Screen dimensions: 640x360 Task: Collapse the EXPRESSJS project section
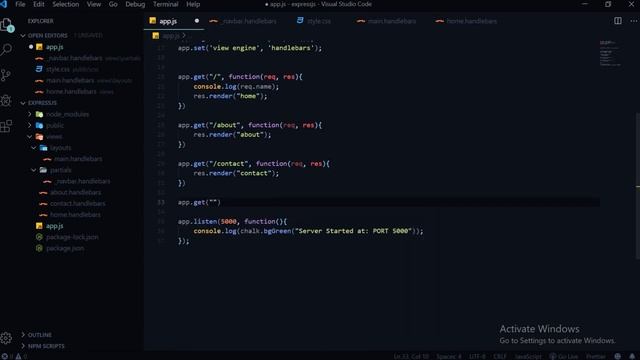[x=23, y=103]
